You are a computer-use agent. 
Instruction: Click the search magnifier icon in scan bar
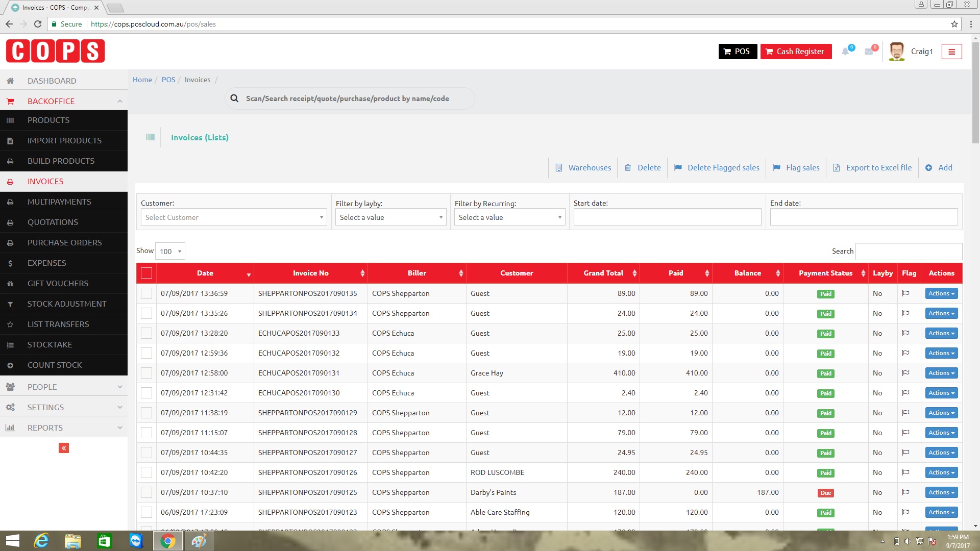click(234, 98)
